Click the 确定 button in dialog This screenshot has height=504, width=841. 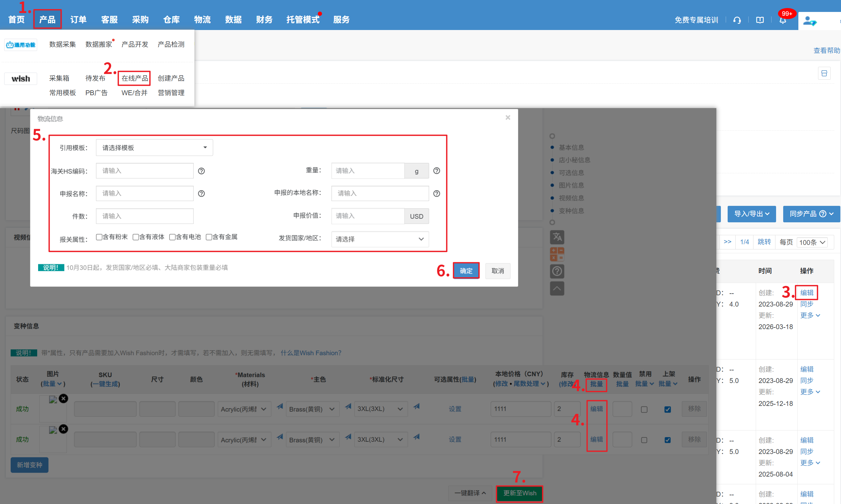(x=466, y=271)
